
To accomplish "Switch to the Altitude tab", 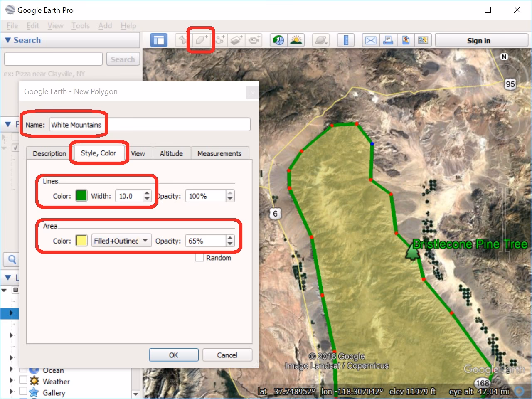I will tap(171, 153).
